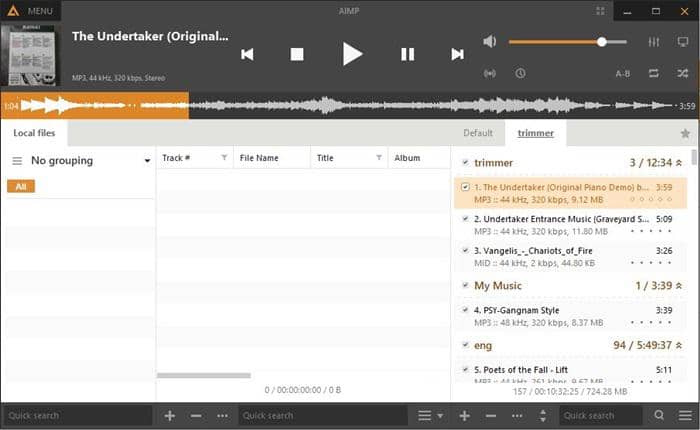The image size is (700, 430).
Task: Select track 3. Vangelis_-_Chariots_of_Fire
Action: pyautogui.click(x=571, y=257)
